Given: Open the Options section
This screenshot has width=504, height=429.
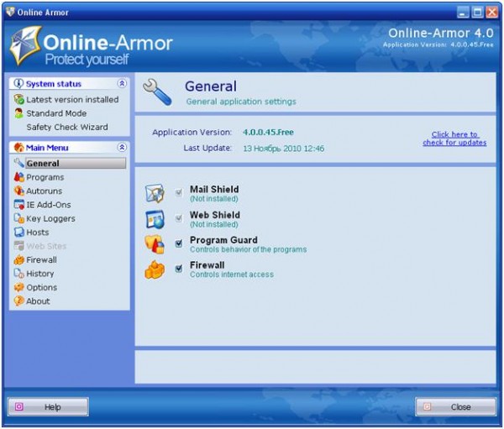Looking at the screenshot, I should [x=42, y=288].
